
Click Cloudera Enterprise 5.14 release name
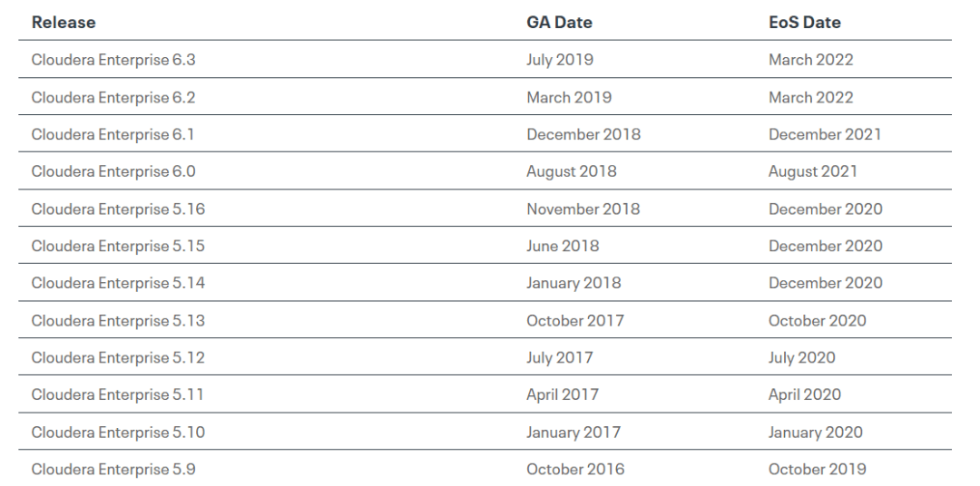pyautogui.click(x=118, y=283)
